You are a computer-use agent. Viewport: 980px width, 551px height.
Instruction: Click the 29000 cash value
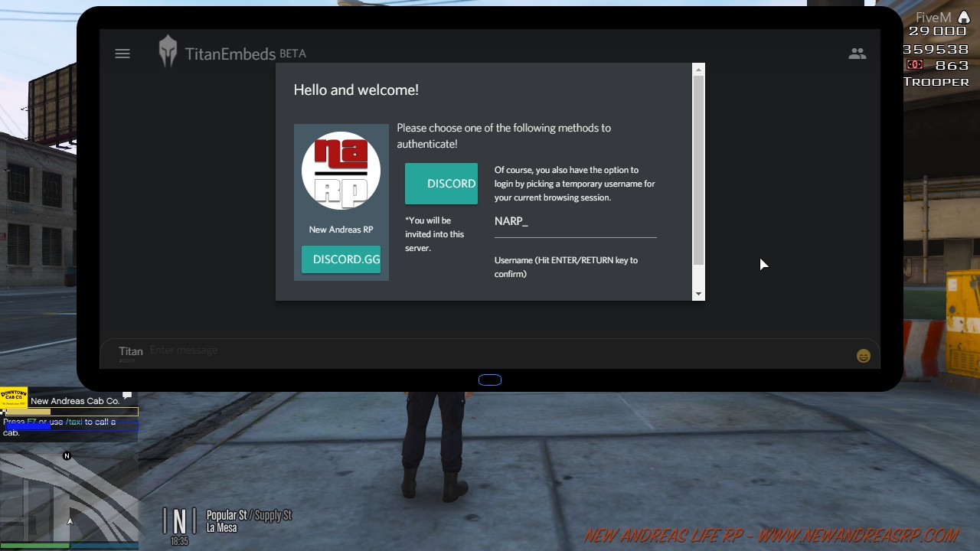pos(938,31)
